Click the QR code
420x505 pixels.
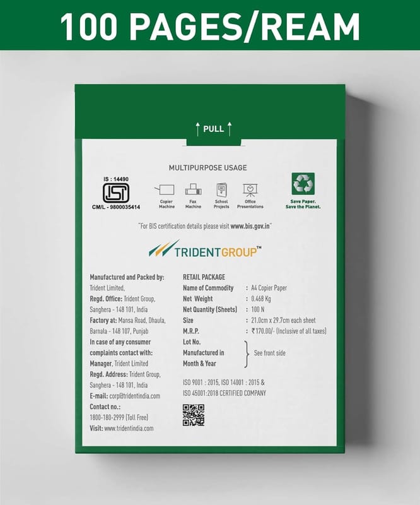[x=193, y=415]
